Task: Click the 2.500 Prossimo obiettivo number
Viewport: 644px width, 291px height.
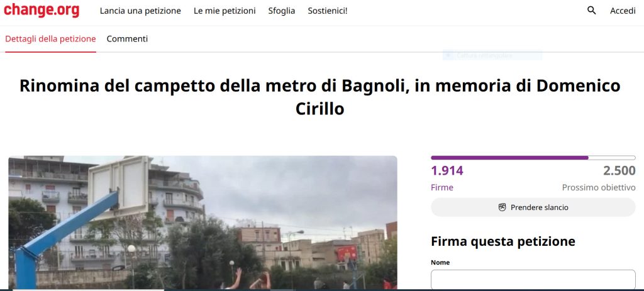Action: click(x=619, y=171)
